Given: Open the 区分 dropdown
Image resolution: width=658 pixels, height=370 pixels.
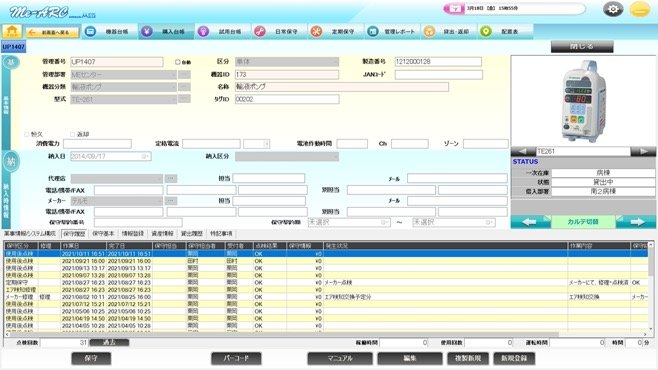Looking at the screenshot, I should click(287, 62).
